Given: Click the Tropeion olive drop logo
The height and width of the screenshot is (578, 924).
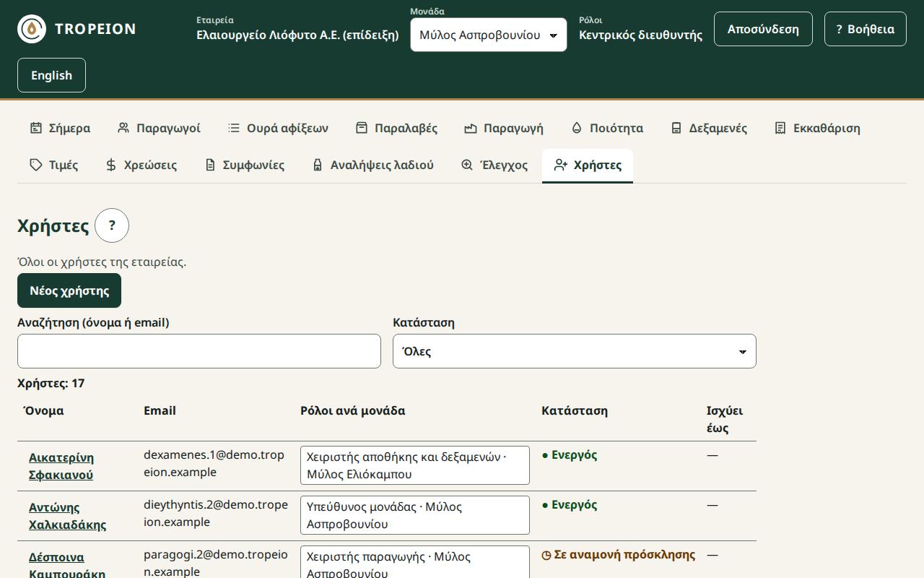Looking at the screenshot, I should click(x=32, y=29).
